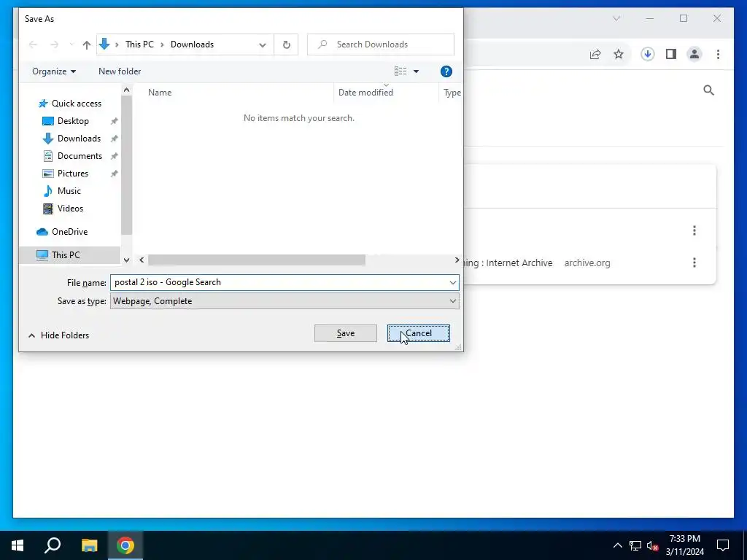Open Music in the navigation pane
The height and width of the screenshot is (560, 747).
click(x=69, y=191)
